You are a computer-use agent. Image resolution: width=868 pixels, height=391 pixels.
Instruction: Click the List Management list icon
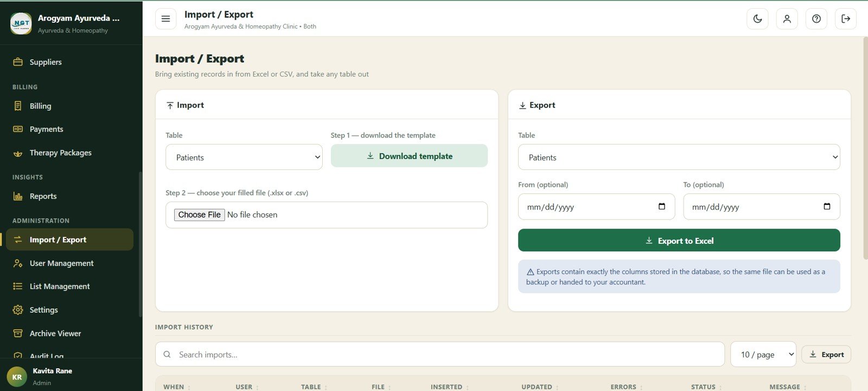click(18, 286)
